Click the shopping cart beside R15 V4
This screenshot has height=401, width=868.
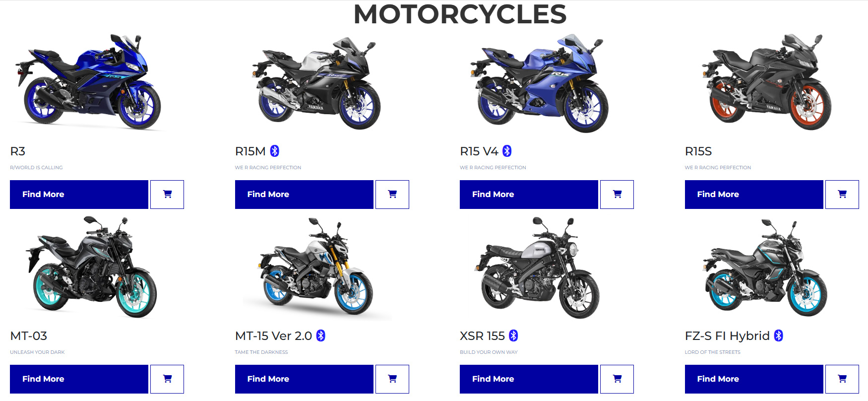click(x=617, y=195)
